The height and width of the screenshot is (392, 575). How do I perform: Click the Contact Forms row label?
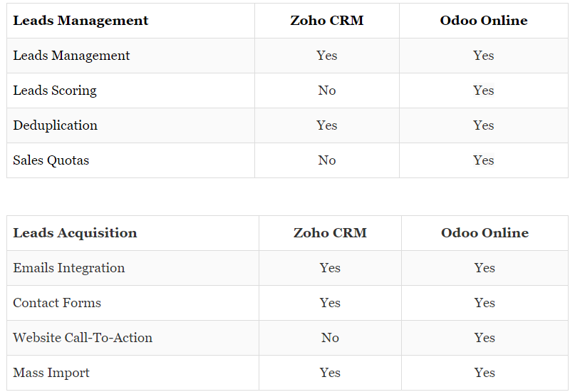(x=57, y=303)
